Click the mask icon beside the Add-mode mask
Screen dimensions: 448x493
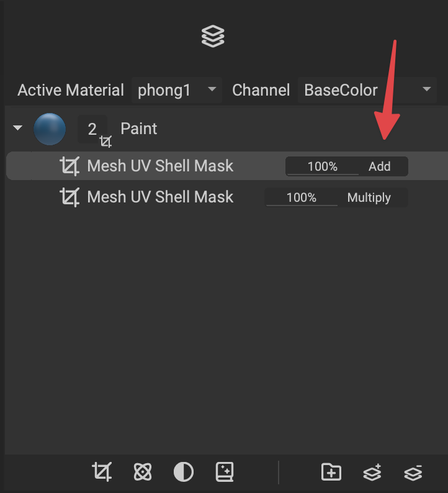coord(69,166)
